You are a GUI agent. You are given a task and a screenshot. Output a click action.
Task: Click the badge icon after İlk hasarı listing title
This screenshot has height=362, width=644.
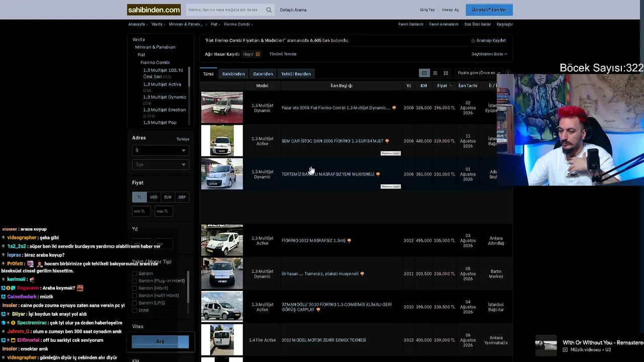(362, 274)
